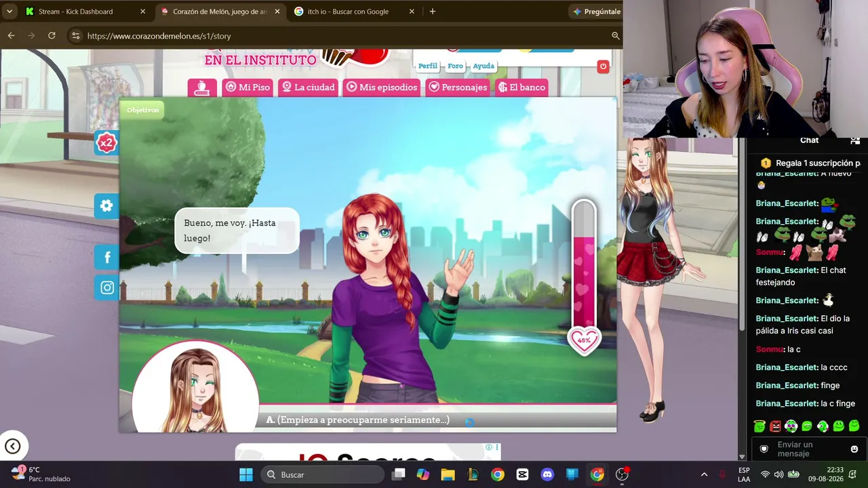The image size is (868, 488).
Task: Open the Wi-Fi network tray icon
Action: point(765,474)
